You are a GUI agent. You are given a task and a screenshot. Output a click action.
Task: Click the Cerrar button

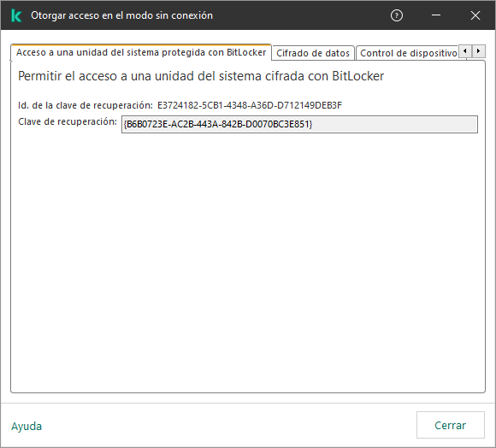(450, 425)
